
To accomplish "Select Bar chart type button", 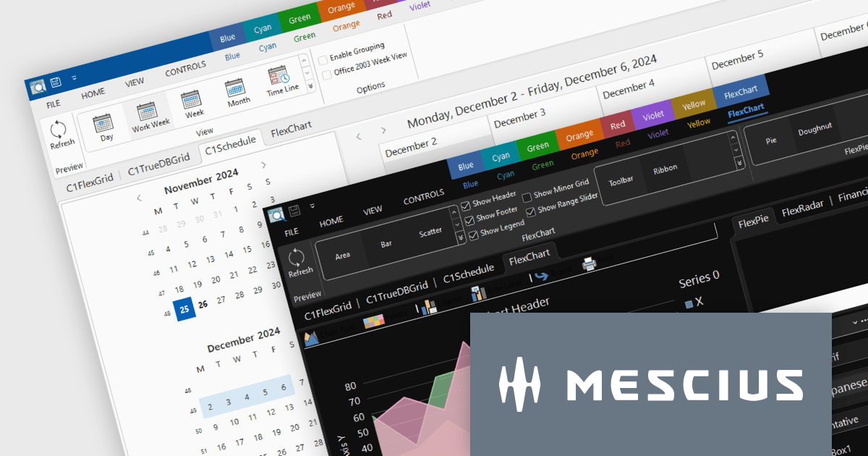I will tap(386, 244).
